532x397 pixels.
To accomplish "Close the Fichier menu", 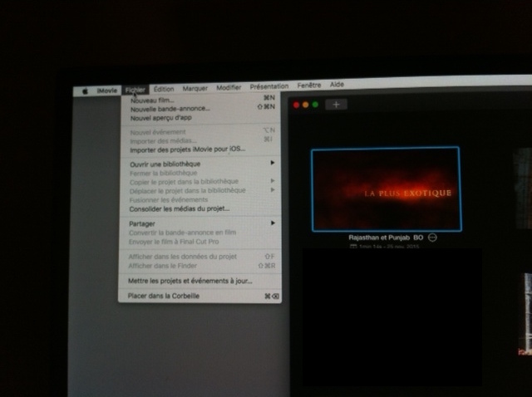I will [x=135, y=90].
